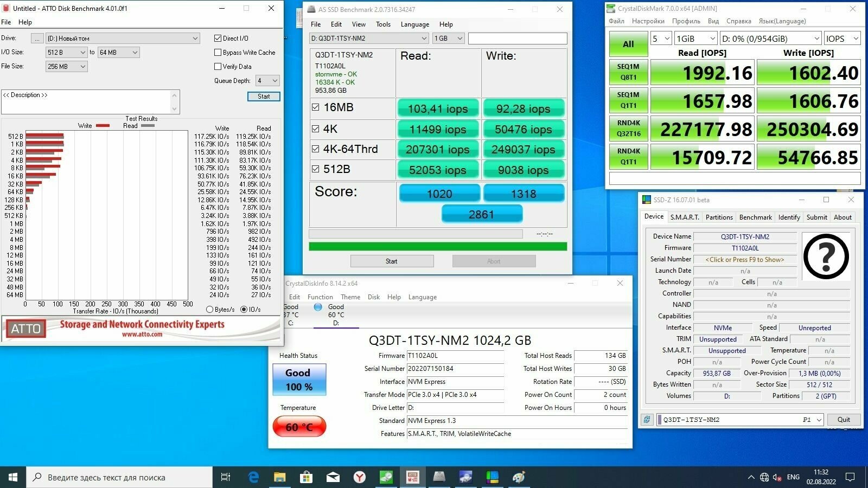Open the Mail app on the taskbar
Viewport: 868px width, 488px height.
pyautogui.click(x=333, y=477)
